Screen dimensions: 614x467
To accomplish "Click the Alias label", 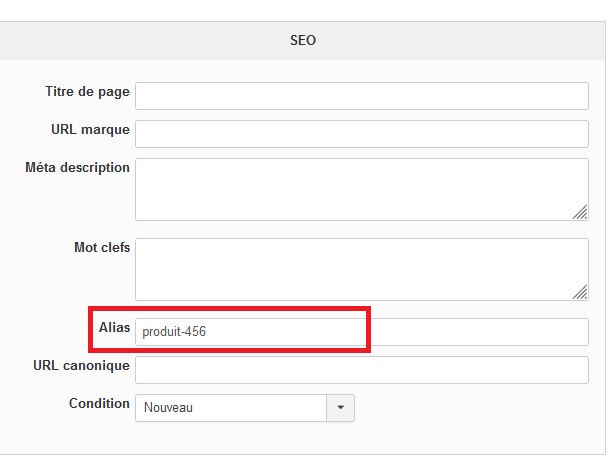I will tap(114, 328).
